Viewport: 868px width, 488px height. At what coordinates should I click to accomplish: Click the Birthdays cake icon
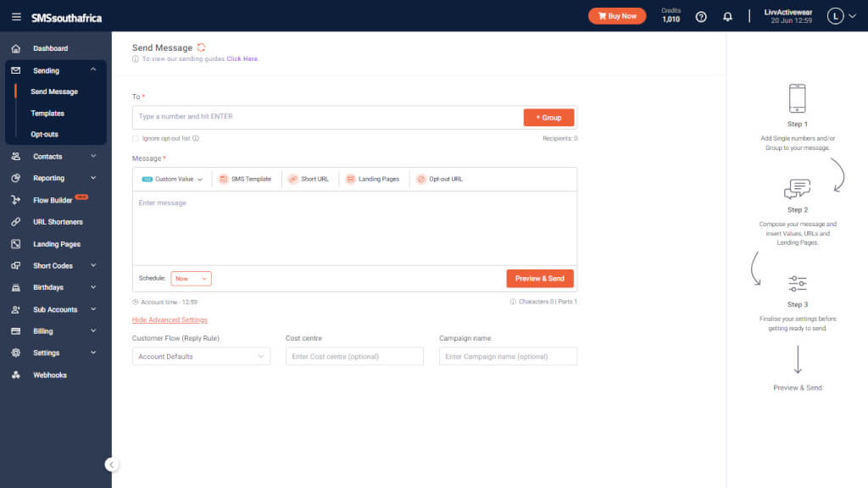(x=15, y=287)
